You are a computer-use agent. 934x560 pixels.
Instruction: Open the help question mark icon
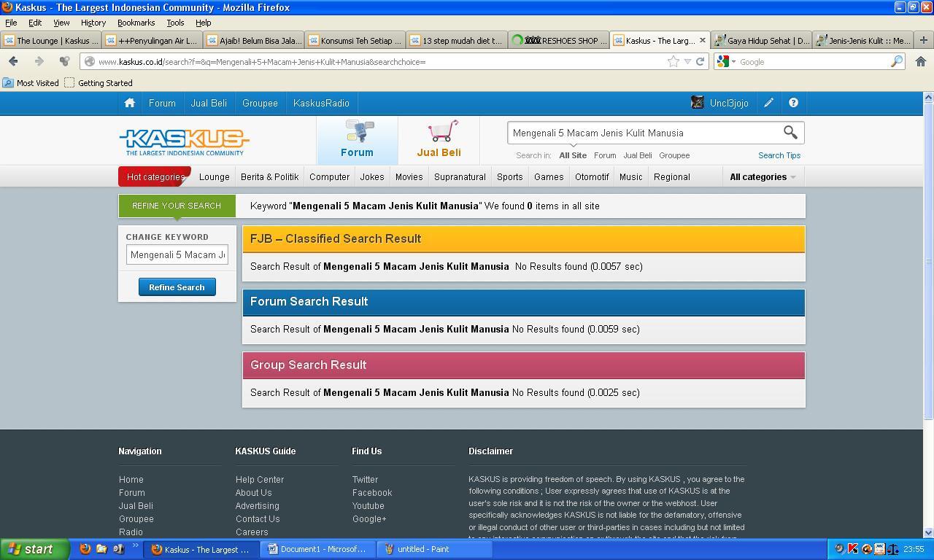pos(793,103)
